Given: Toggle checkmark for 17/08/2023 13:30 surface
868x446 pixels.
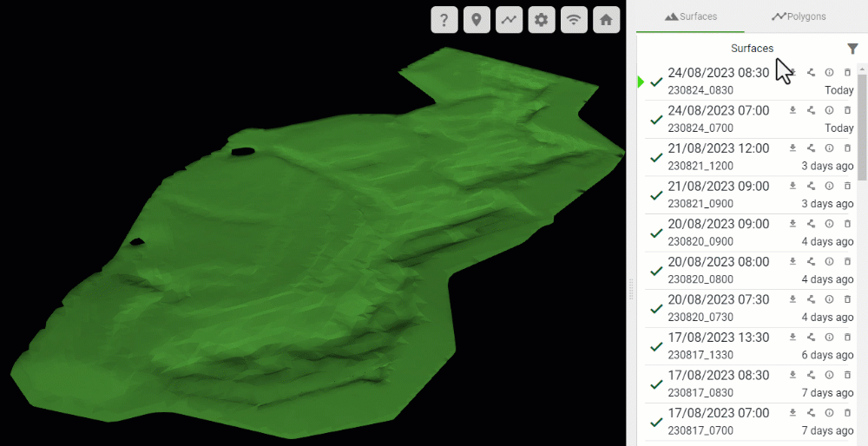Looking at the screenshot, I should (656, 346).
